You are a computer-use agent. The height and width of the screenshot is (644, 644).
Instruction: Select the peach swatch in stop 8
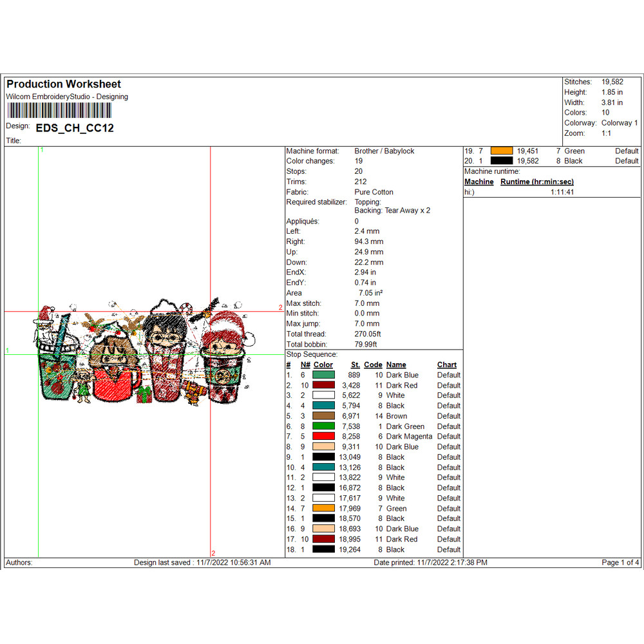point(323,447)
